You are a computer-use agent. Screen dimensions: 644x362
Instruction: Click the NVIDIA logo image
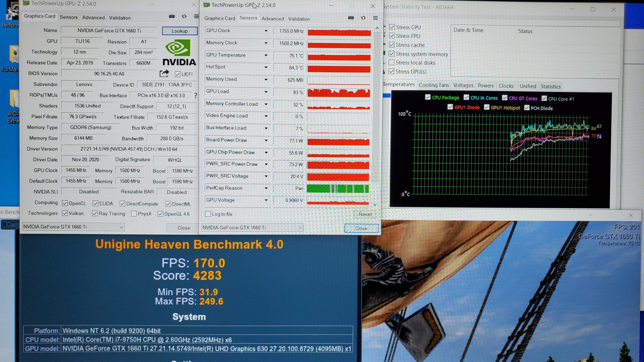coord(179,52)
